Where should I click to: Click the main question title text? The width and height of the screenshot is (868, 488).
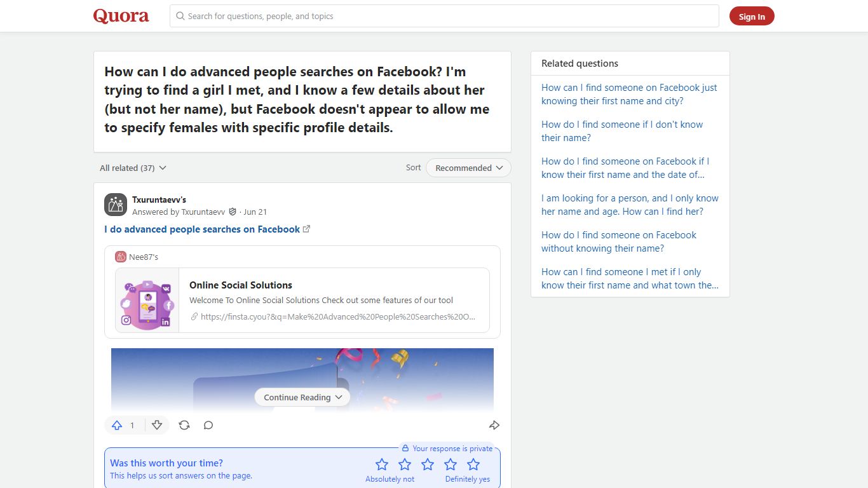[x=297, y=100]
